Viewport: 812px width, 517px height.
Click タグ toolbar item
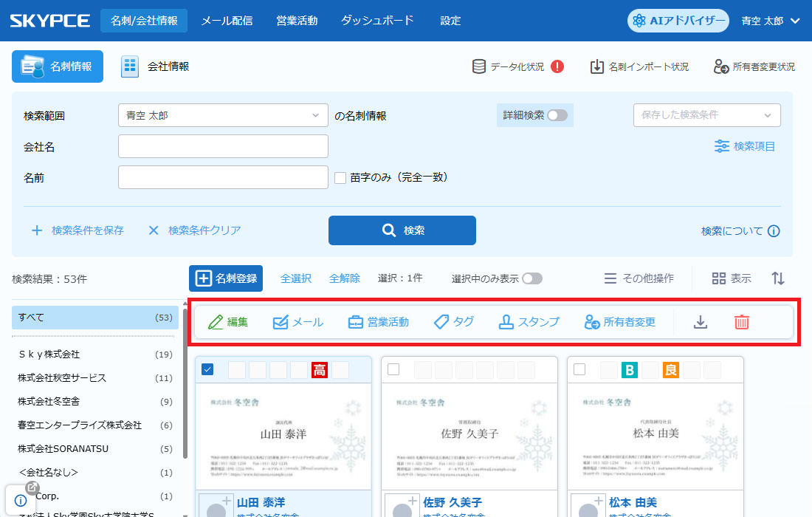(454, 322)
